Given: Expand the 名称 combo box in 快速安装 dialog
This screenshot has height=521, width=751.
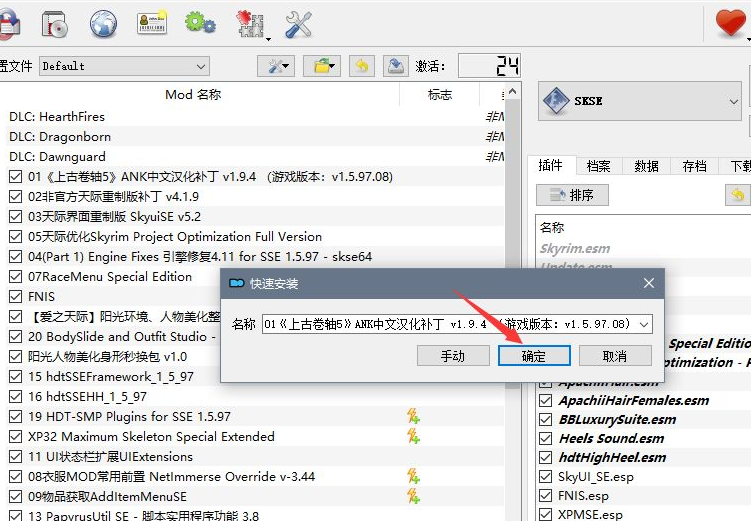Looking at the screenshot, I should (x=644, y=325).
